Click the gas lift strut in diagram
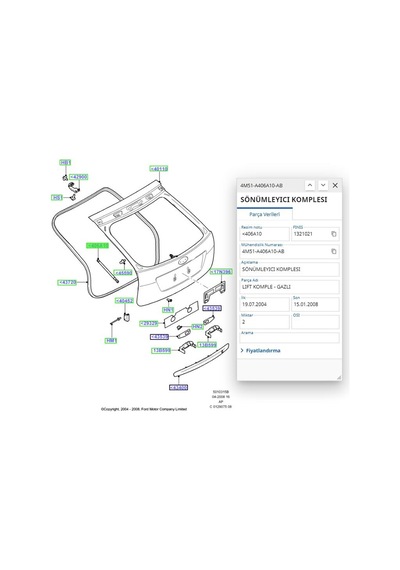 107,269
